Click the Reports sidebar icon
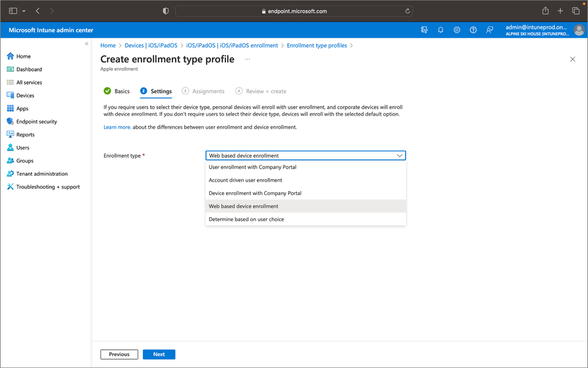The image size is (588, 368). tap(10, 135)
